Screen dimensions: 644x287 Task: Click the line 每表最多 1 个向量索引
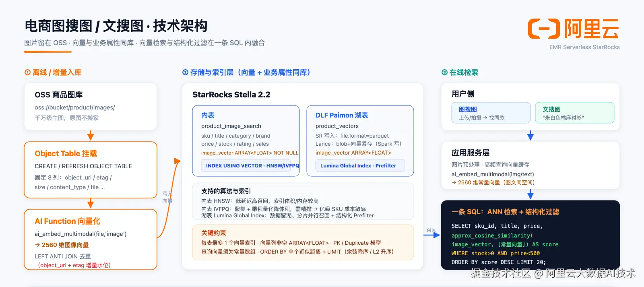click(x=291, y=243)
